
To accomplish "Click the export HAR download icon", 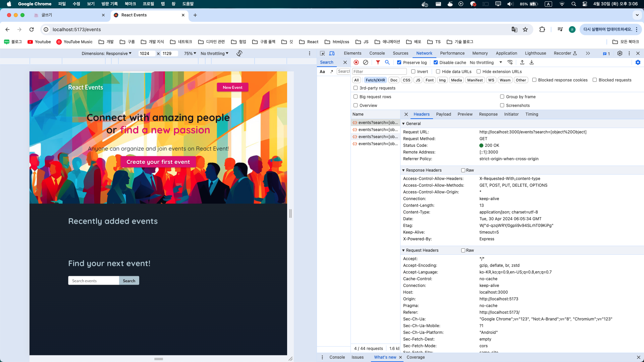I will [532, 62].
